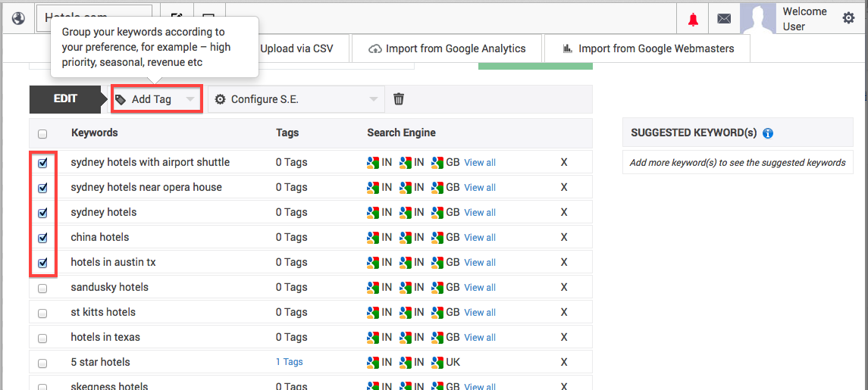Select Import from Google Webmasters tab
This screenshot has height=390, width=868.
coord(647,48)
